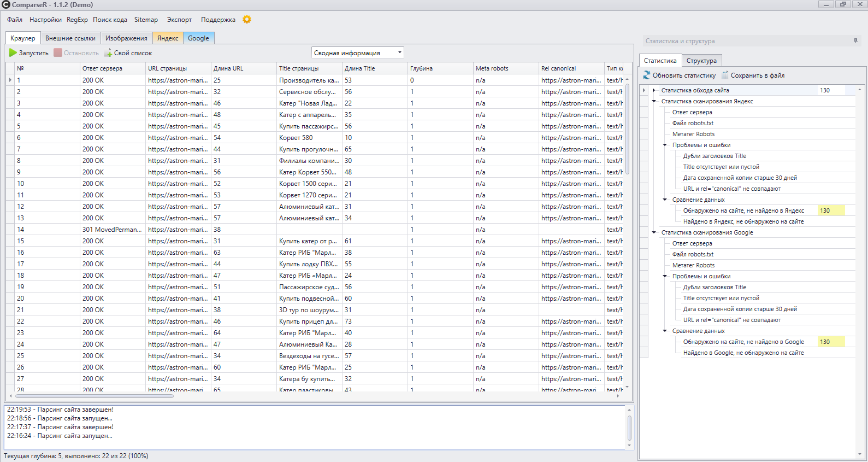Screen dimensions: 868x462
Task: Click the row indicator arrow of row 1
Action: [10, 80]
